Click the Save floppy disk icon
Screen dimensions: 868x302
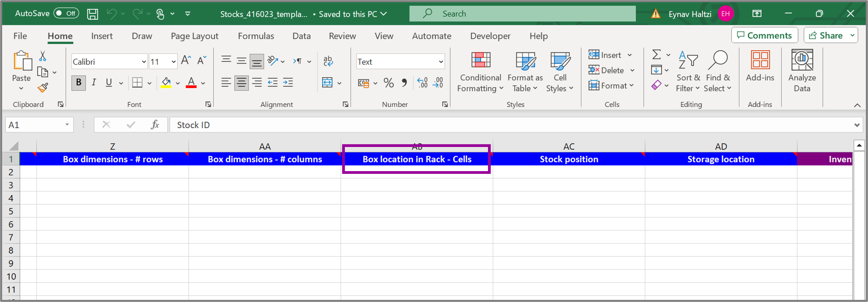pyautogui.click(x=92, y=14)
